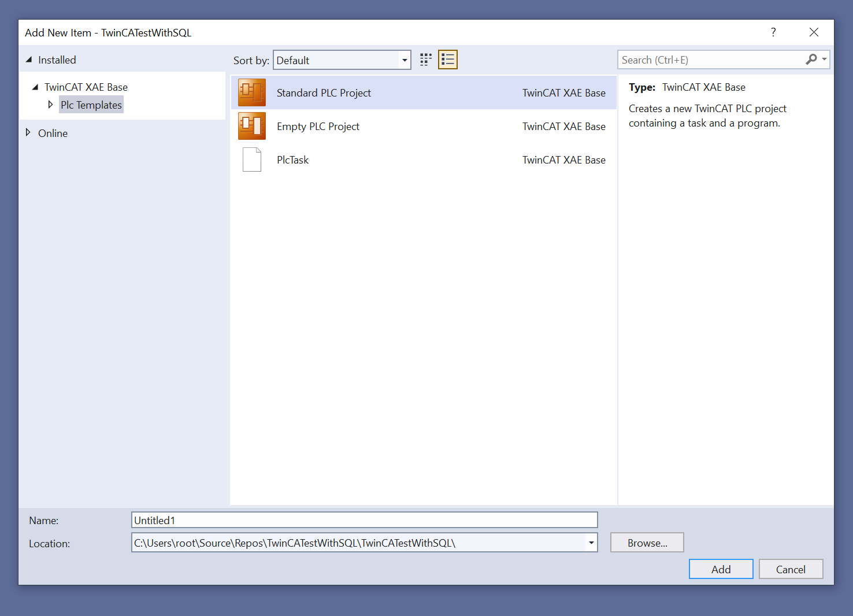Click into the Name field
Viewport: 853px width, 616px height.
(365, 520)
